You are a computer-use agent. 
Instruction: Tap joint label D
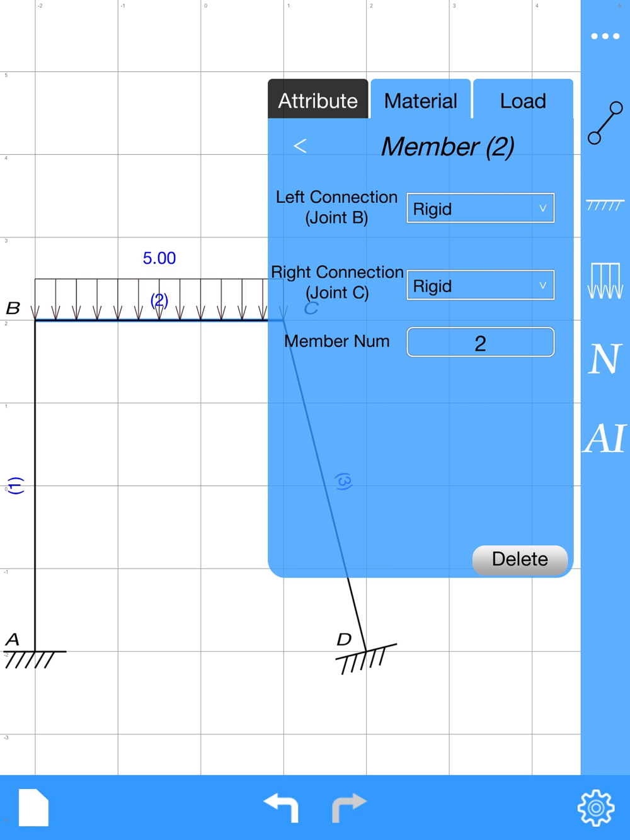click(344, 640)
